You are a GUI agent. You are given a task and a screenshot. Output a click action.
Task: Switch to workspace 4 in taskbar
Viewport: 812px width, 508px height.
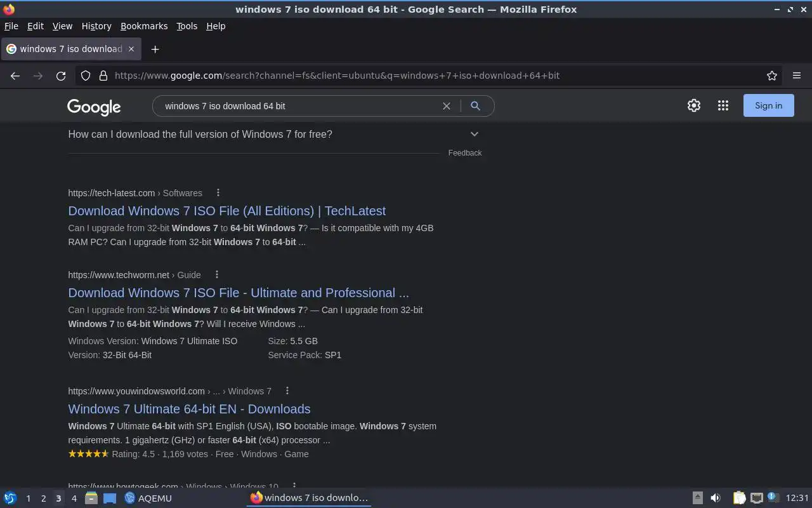74,498
